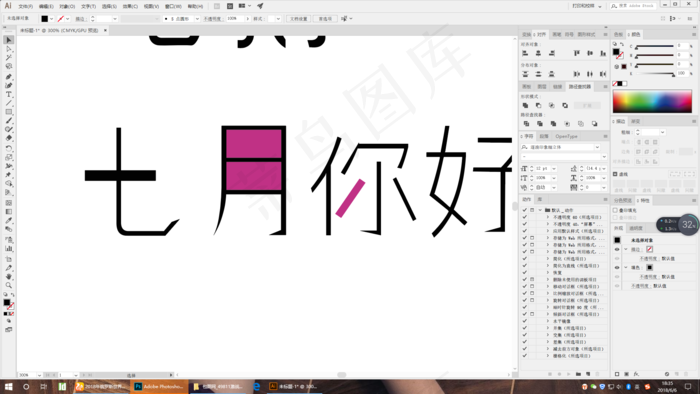Viewport: 700px width, 394px height.
Task: Open font size dropdown showing 12 pt
Action: pos(554,169)
